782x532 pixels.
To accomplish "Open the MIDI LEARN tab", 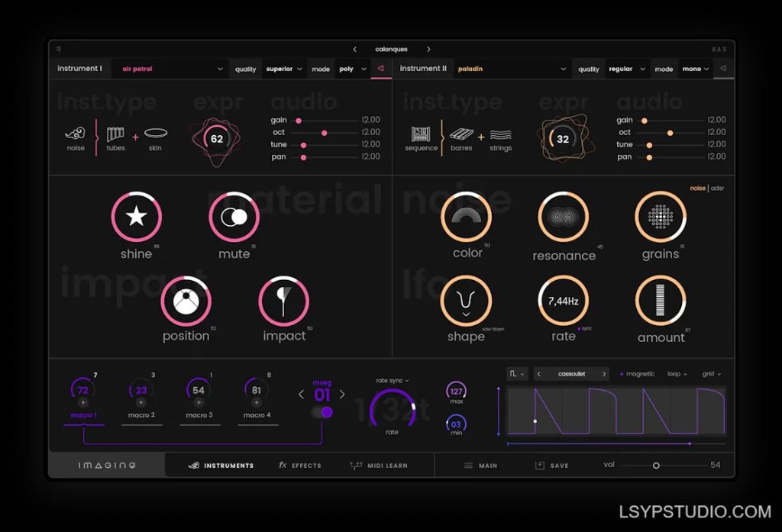I will [382, 466].
